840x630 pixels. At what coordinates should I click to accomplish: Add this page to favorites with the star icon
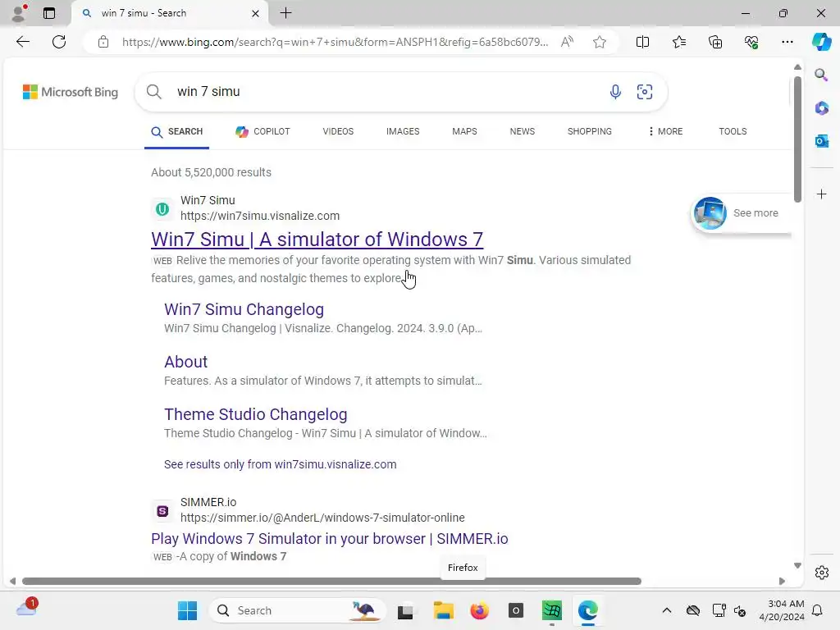point(600,42)
